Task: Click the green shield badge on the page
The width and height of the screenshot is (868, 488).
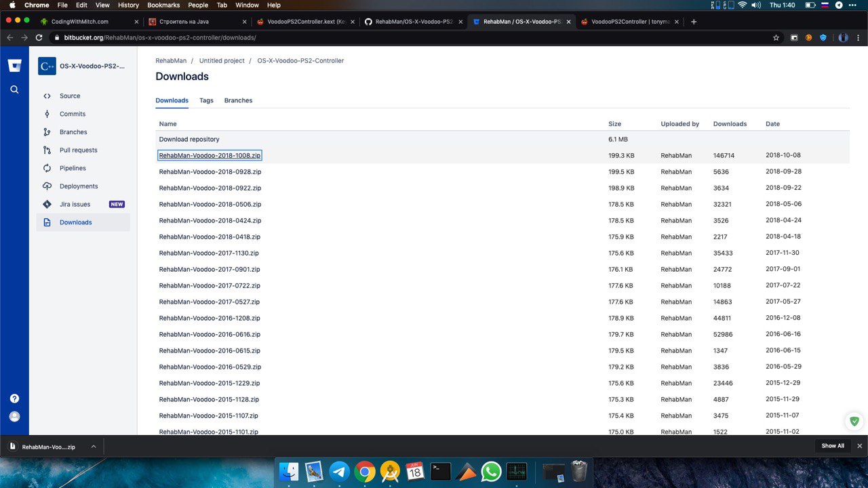Action: click(854, 421)
